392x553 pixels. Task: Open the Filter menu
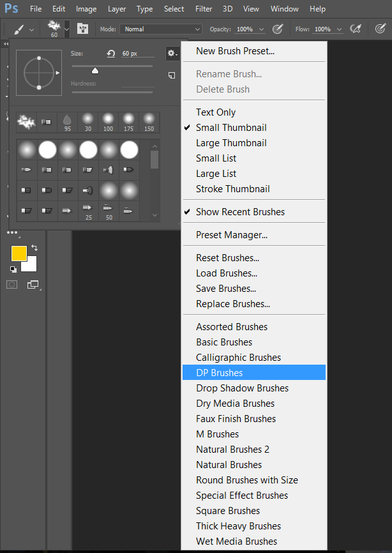(x=204, y=9)
